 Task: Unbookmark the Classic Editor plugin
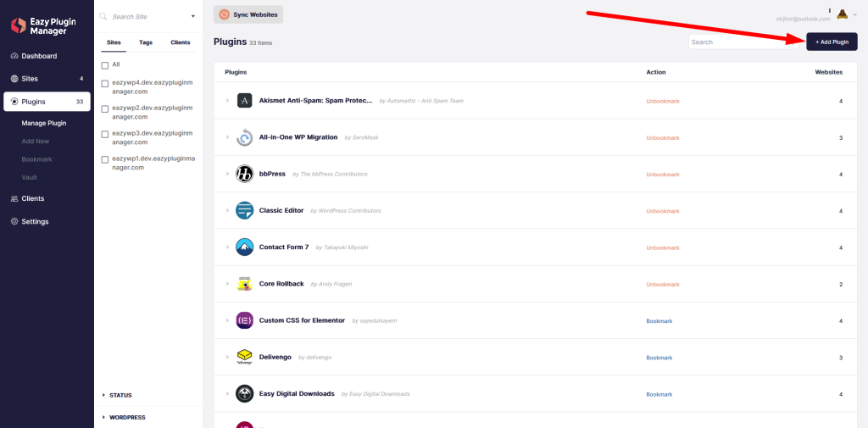pyautogui.click(x=663, y=211)
